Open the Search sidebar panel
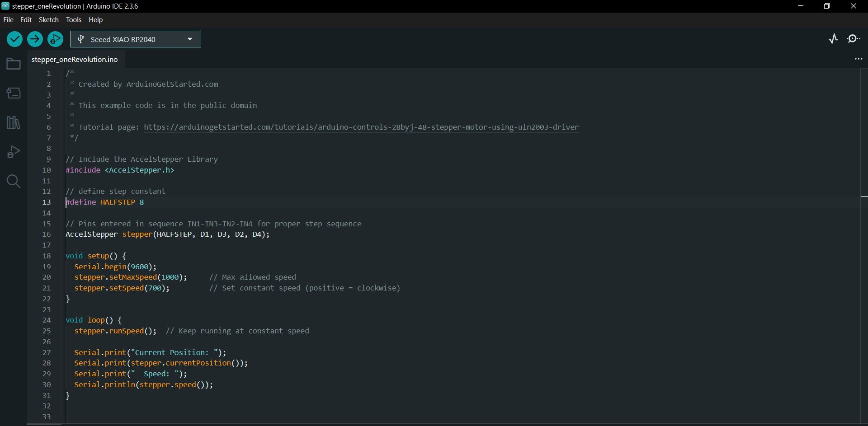 coord(14,181)
